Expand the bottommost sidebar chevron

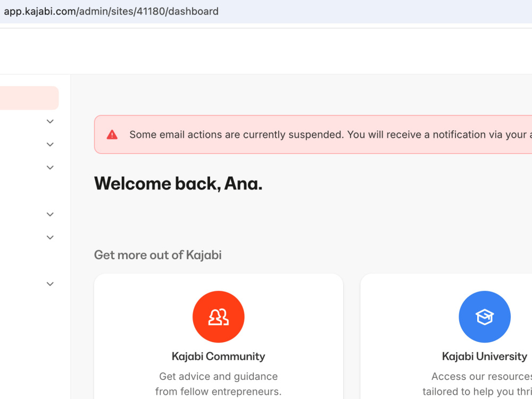[x=50, y=284]
